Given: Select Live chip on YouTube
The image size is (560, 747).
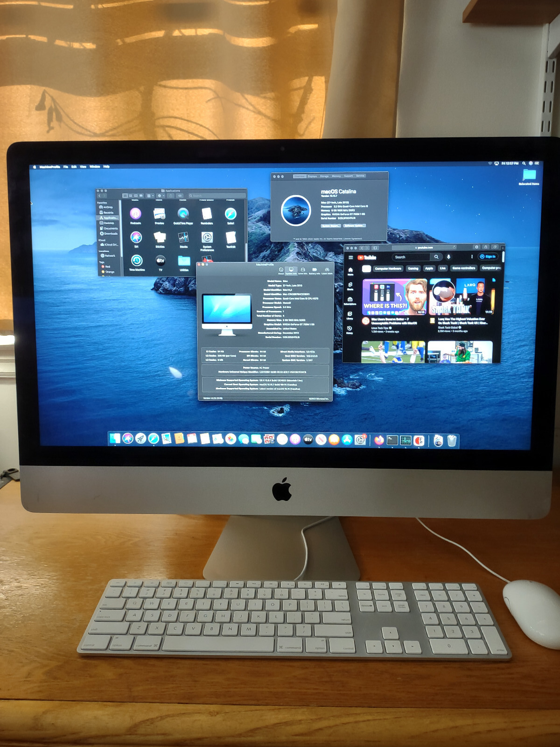Looking at the screenshot, I should click(x=443, y=268).
